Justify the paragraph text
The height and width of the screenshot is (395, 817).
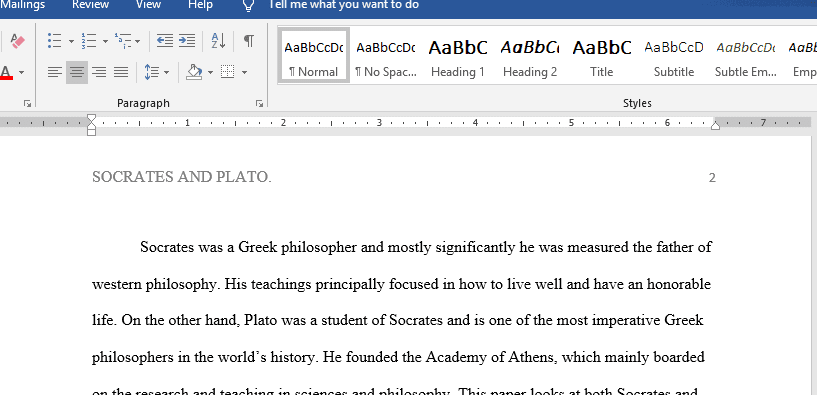coord(121,72)
